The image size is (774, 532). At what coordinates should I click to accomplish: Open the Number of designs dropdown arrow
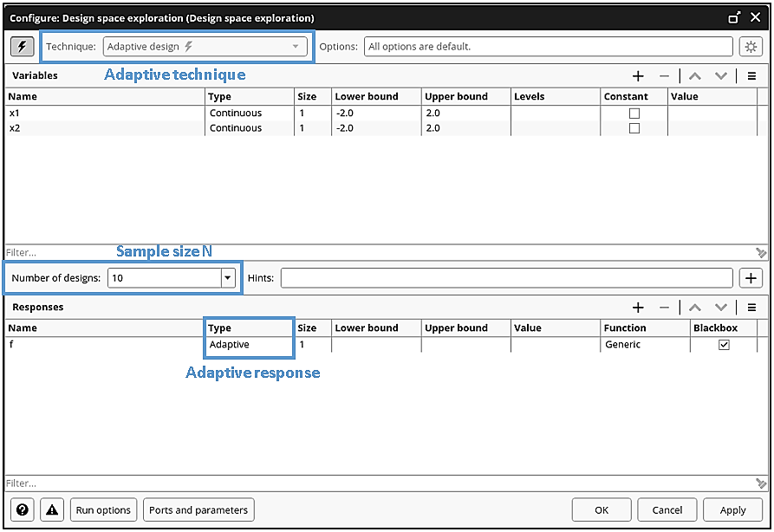pos(228,278)
